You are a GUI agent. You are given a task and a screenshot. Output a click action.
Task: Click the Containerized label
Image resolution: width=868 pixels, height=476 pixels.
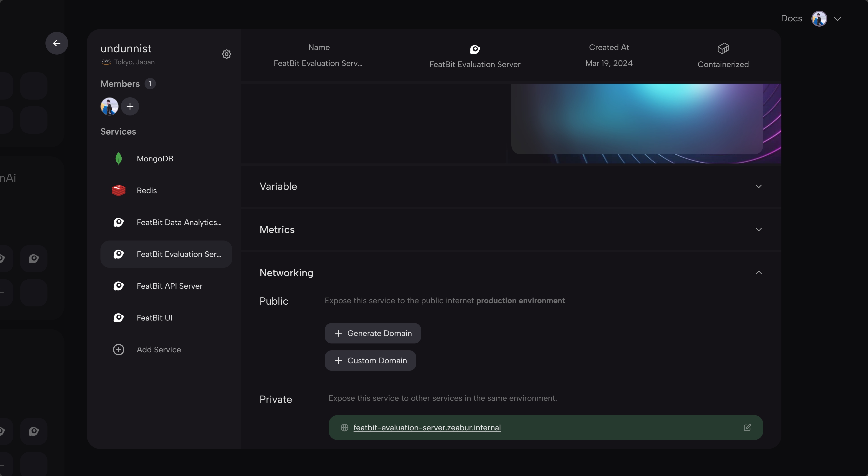[723, 64]
